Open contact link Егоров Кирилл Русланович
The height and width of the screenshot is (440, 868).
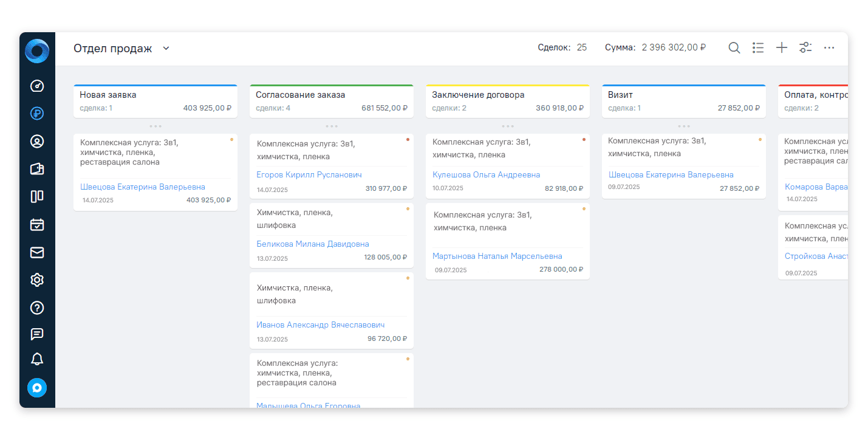tap(309, 175)
